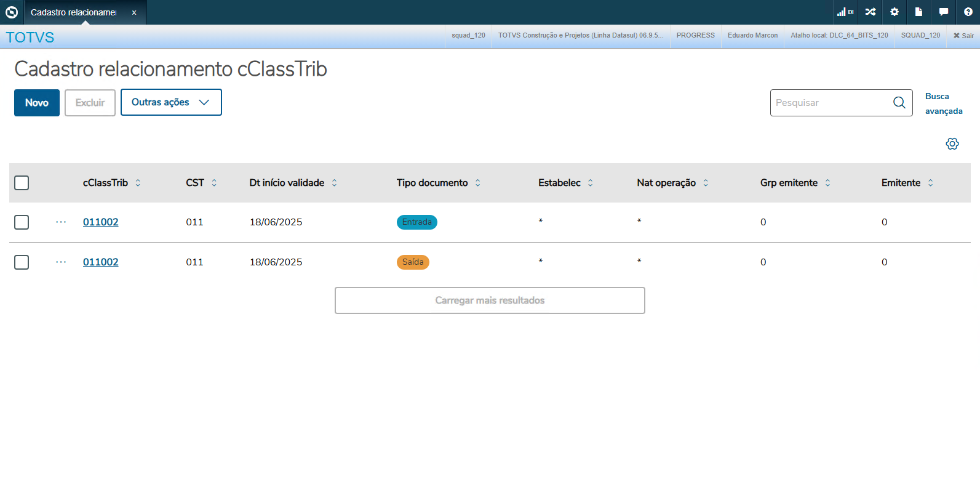
Task: Open the chat bubble icon
Action: pyautogui.click(x=943, y=12)
